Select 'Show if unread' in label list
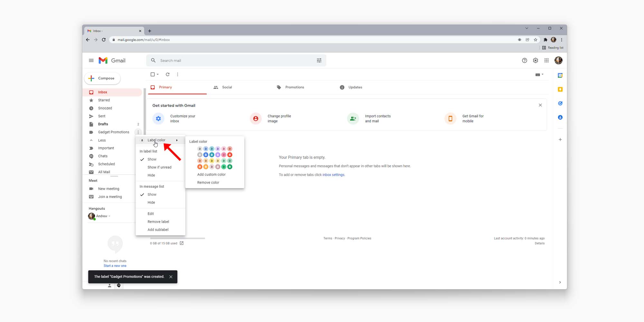644x322 pixels. [x=159, y=167]
